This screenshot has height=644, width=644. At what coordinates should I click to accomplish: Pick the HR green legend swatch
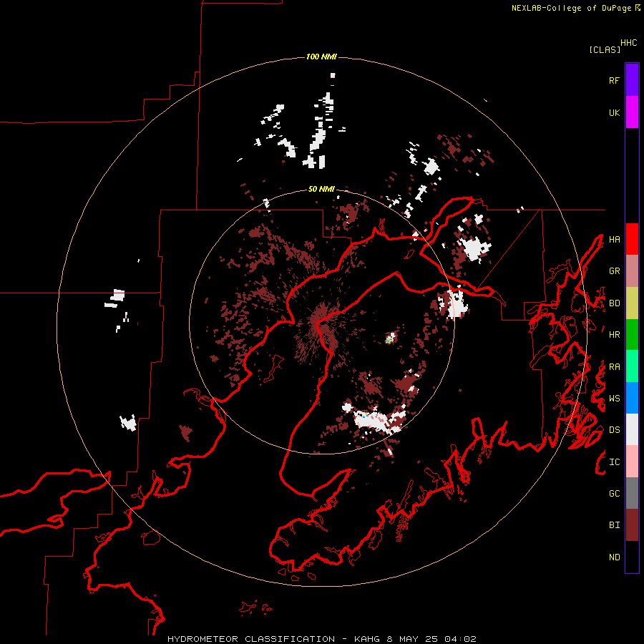(x=632, y=335)
